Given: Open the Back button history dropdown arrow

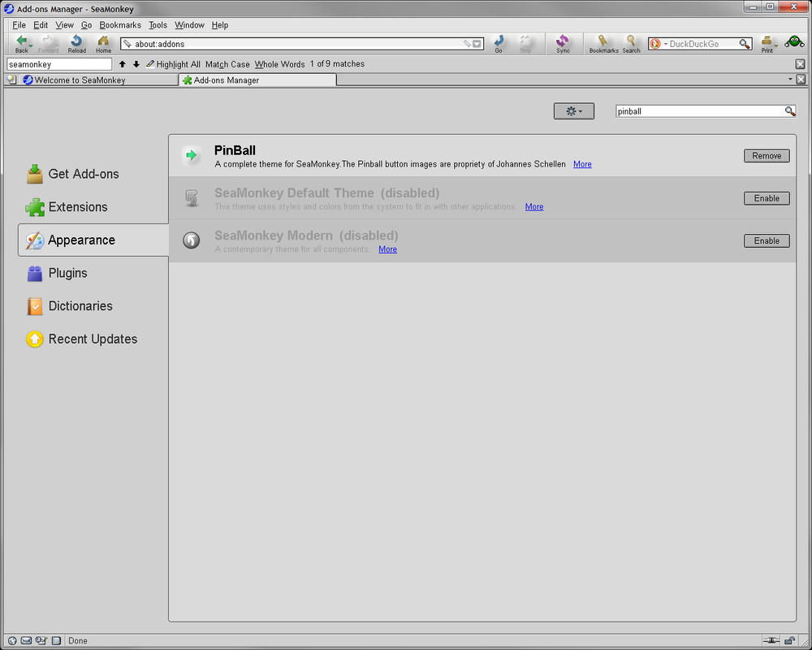Looking at the screenshot, I should tap(31, 46).
